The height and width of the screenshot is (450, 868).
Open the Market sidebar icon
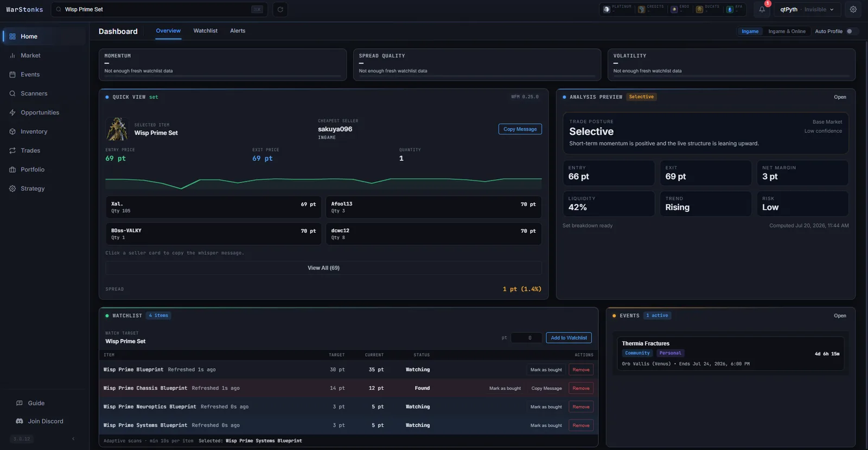(12, 55)
